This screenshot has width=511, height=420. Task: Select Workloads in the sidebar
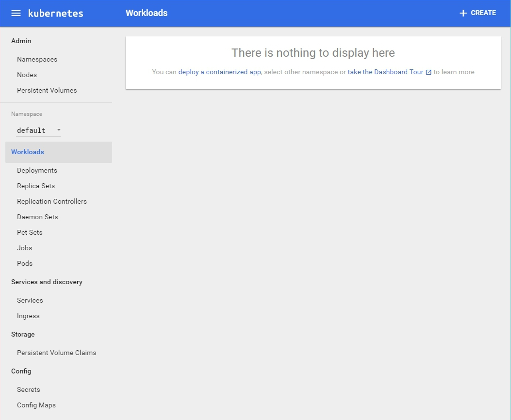[59, 152]
